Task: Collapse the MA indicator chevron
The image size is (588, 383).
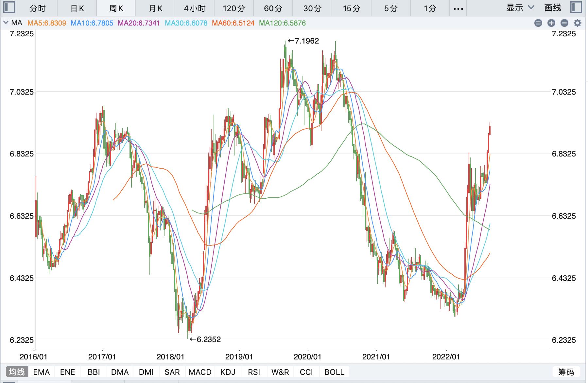Action: pos(6,23)
